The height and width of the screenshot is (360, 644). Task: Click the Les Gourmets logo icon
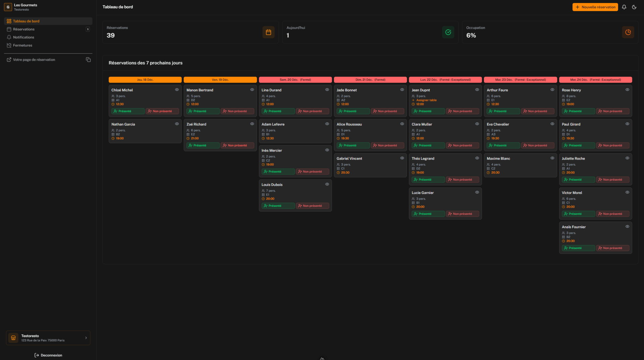tap(8, 7)
